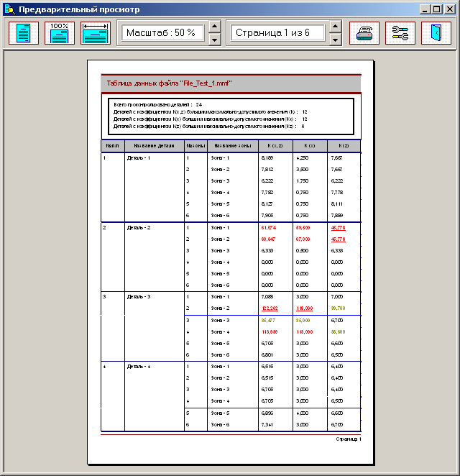
Task: Click the fit whole page view icon
Action: (24, 33)
